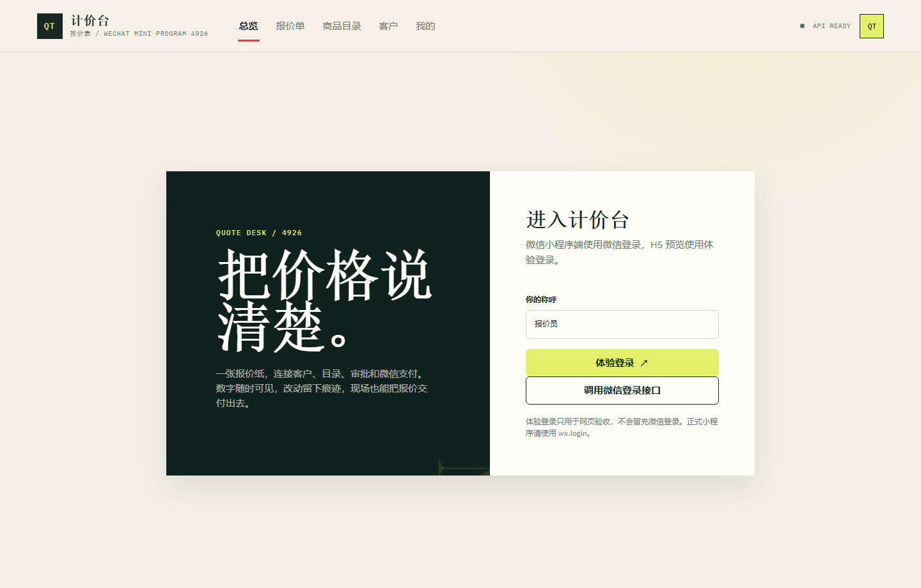Click the note mentioning wx.login
Screen dimensions: 921x588
click(x=622, y=427)
